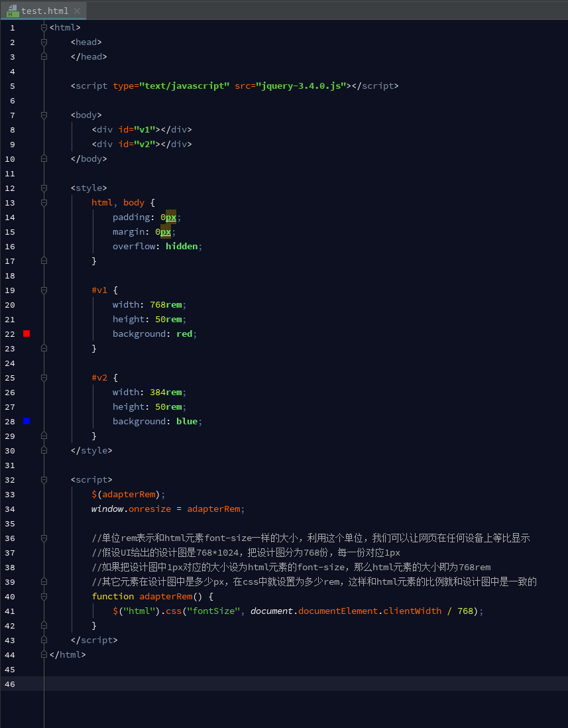
Task: Click the "text/javascript" type value
Action: tap(185, 86)
